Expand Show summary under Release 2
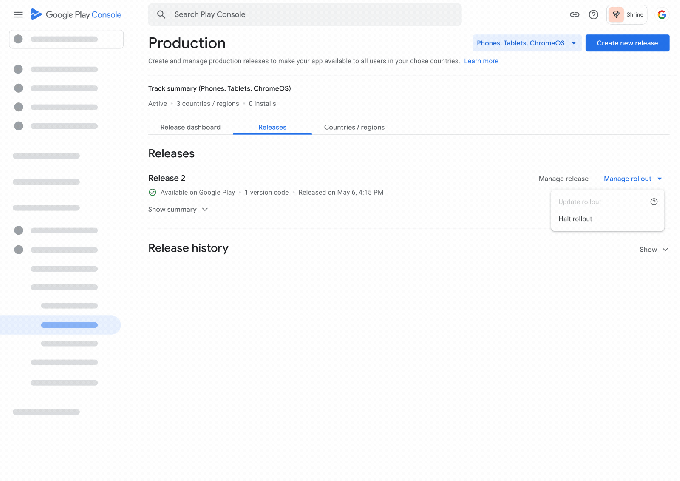The height and width of the screenshot is (481, 680). coord(178,209)
